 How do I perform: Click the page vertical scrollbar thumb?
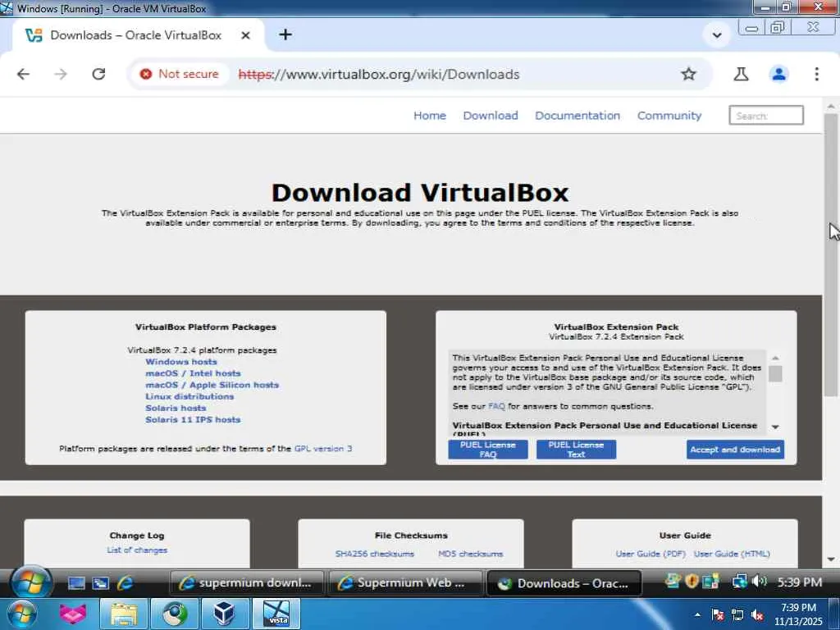click(830, 254)
